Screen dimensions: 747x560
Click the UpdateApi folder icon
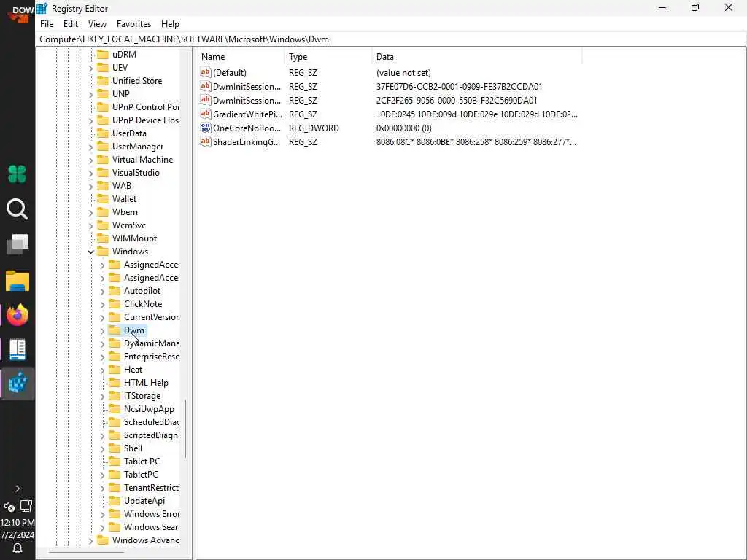tap(115, 500)
